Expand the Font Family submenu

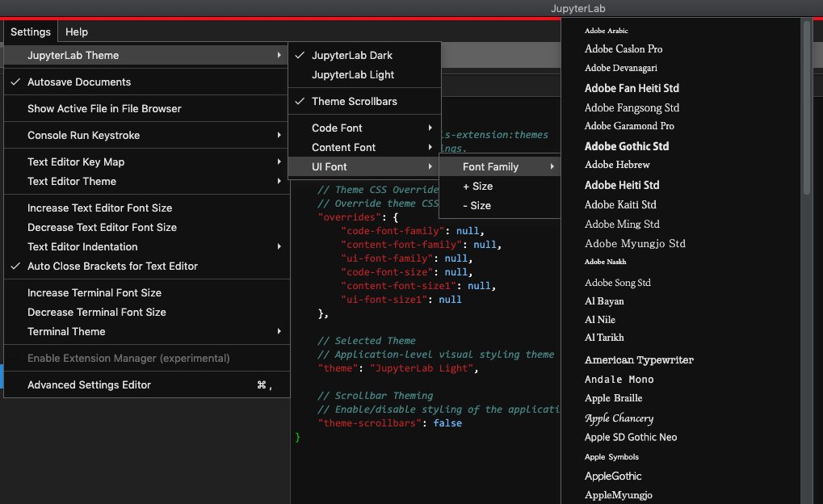tap(492, 166)
